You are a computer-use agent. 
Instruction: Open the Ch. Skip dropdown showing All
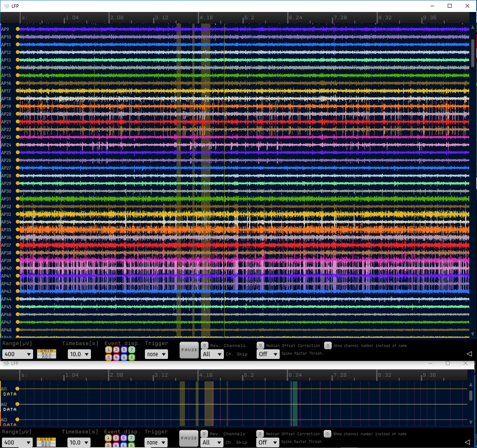point(212,354)
